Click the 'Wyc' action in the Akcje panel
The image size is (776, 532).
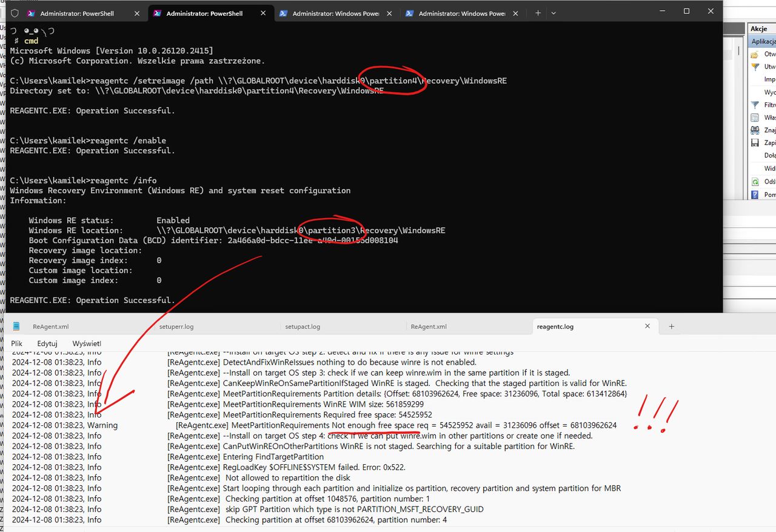[x=769, y=92]
